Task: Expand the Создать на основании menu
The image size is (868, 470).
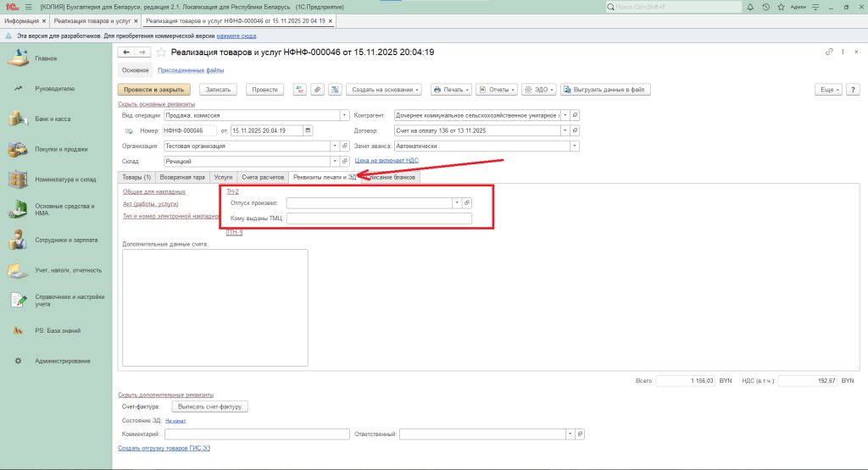Action: (x=386, y=89)
